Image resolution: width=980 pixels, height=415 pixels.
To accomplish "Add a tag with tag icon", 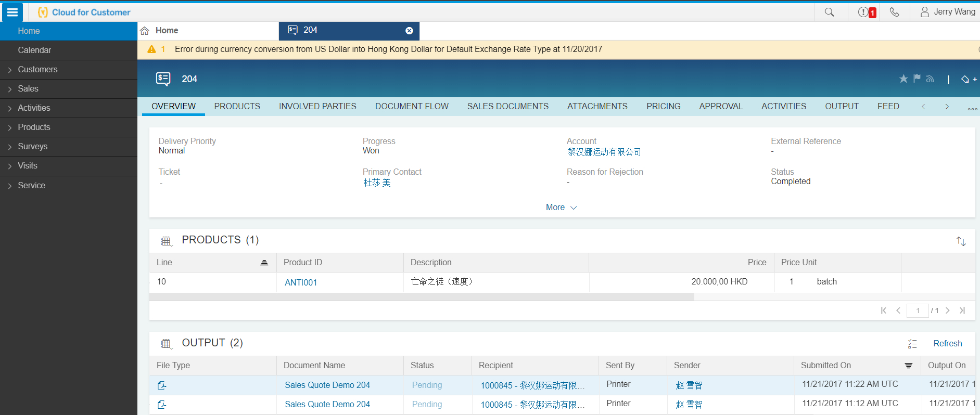I will click(969, 79).
